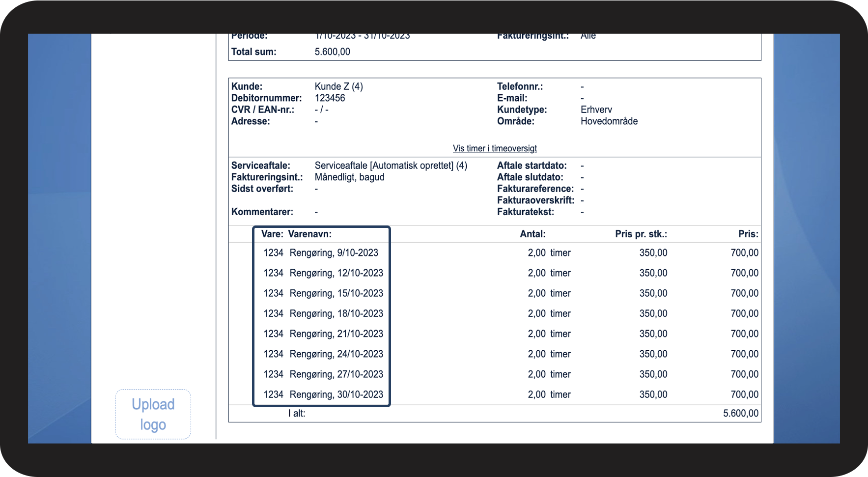Click the 'Månedligt, bagud' invoicing interval value
Image resolution: width=868 pixels, height=477 pixels.
tap(349, 177)
